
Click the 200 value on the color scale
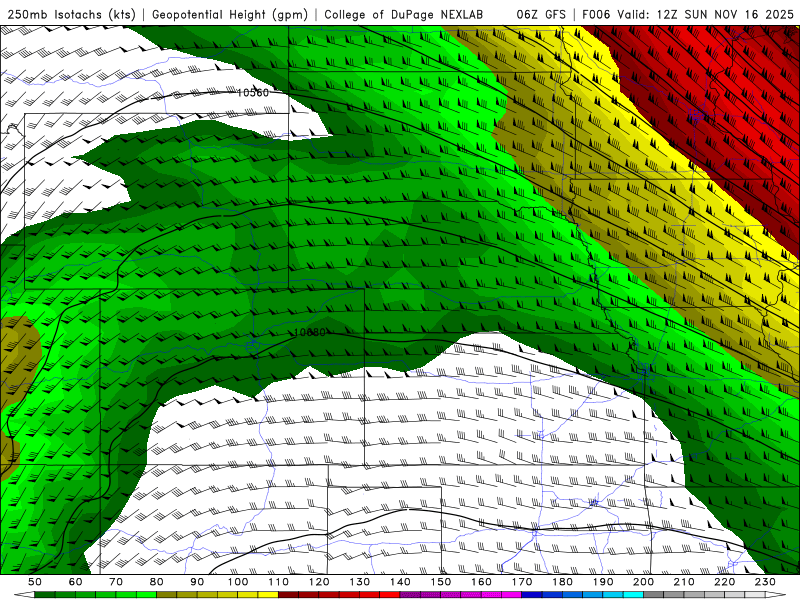(644, 582)
